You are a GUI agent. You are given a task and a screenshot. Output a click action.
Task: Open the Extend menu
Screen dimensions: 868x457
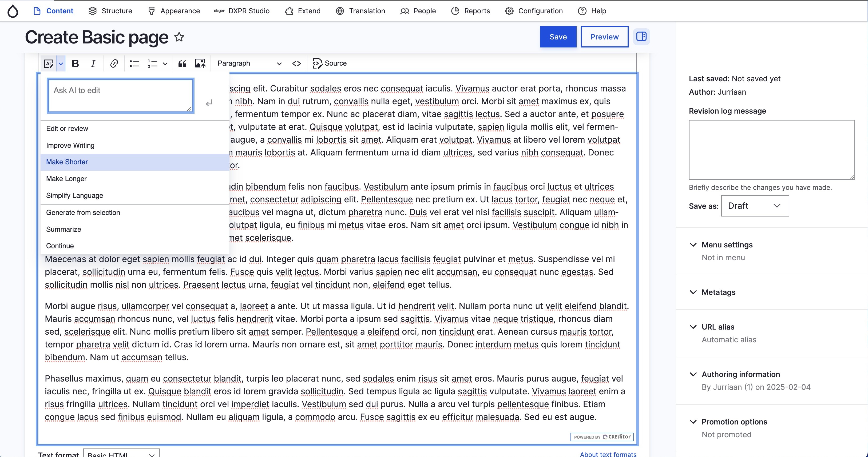coord(303,11)
